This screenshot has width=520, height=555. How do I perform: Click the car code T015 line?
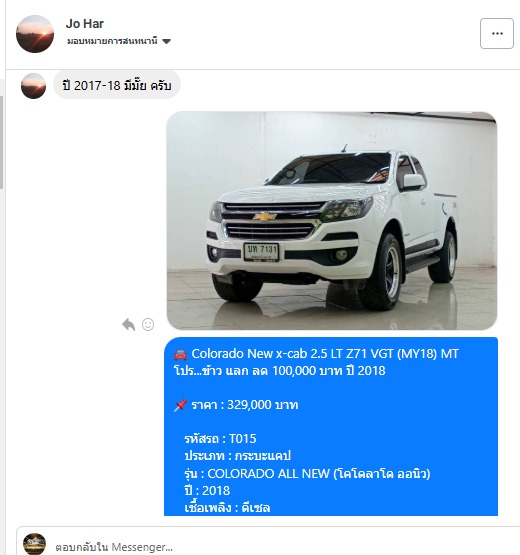[220, 439]
